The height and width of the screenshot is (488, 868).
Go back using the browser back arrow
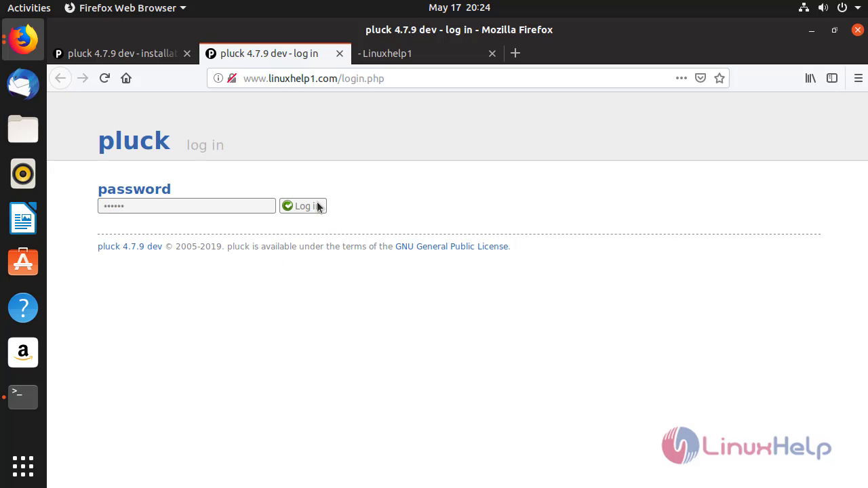point(60,78)
